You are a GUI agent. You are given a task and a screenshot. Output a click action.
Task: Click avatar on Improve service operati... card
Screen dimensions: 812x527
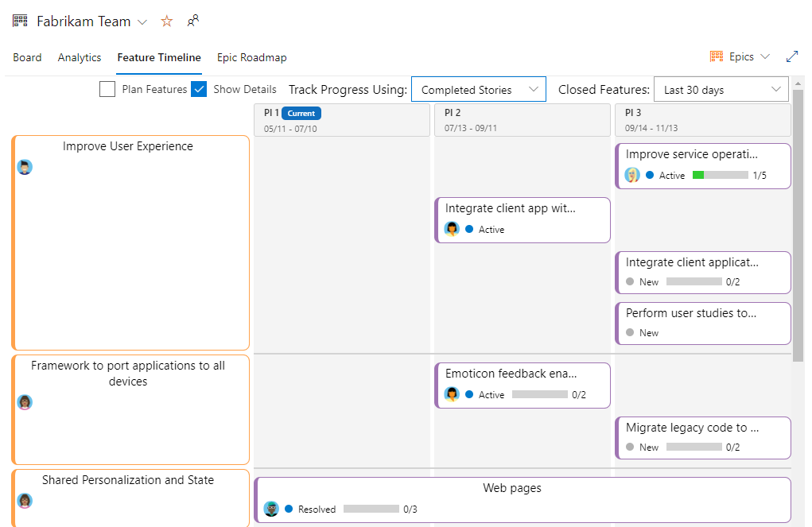click(632, 175)
